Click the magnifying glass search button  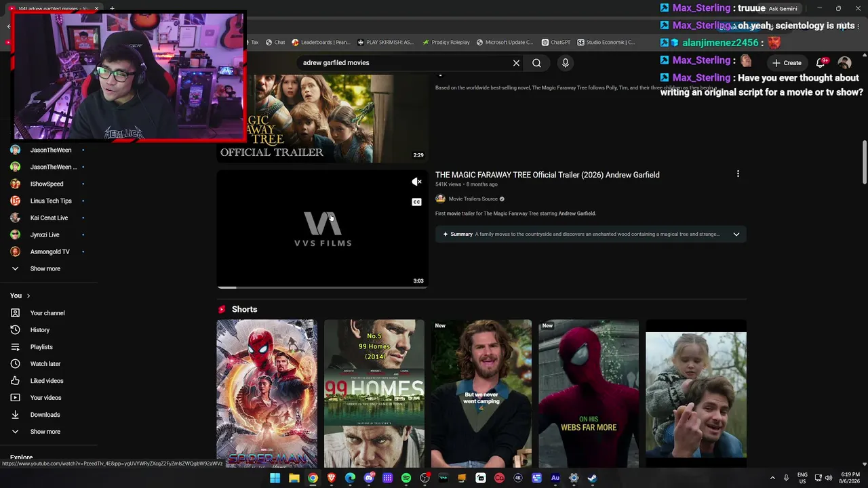[x=536, y=63]
